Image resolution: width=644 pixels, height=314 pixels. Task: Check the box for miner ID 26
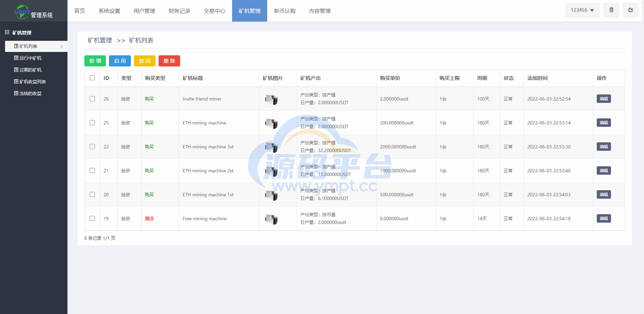tap(92, 99)
